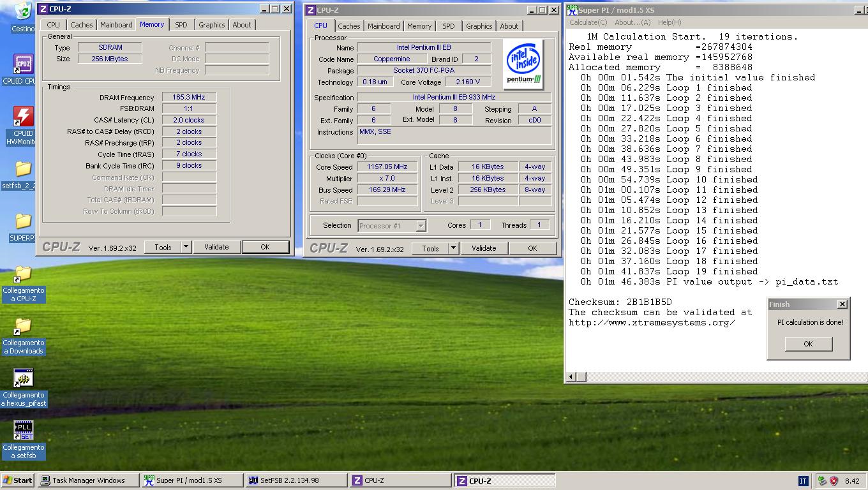Launch the CPUID CPU-Z desktop icon
The width and height of the screenshot is (868, 490).
tap(23, 64)
